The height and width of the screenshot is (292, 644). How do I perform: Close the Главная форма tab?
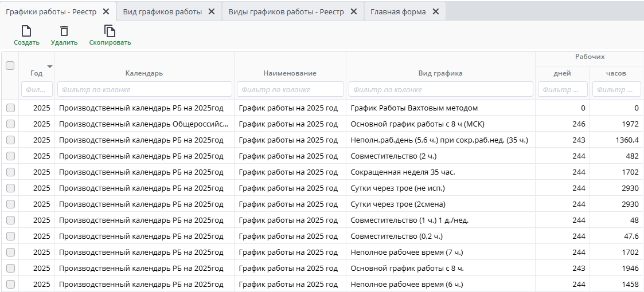(x=436, y=11)
